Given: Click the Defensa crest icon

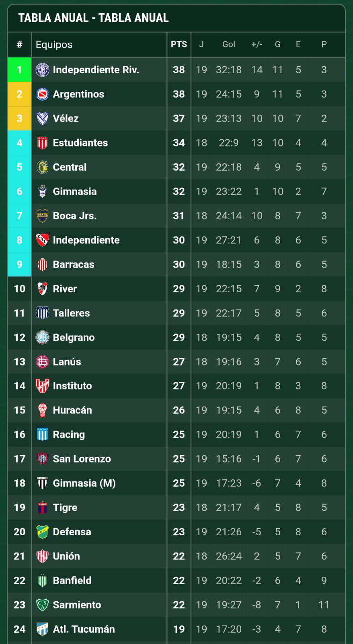Looking at the screenshot, I should point(42,532).
